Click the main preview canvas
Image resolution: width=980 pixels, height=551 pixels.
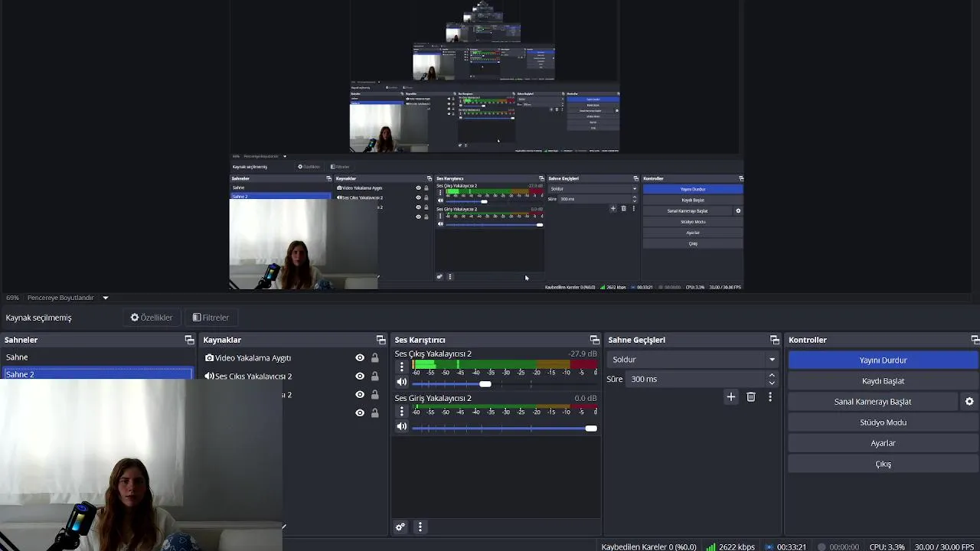486,145
